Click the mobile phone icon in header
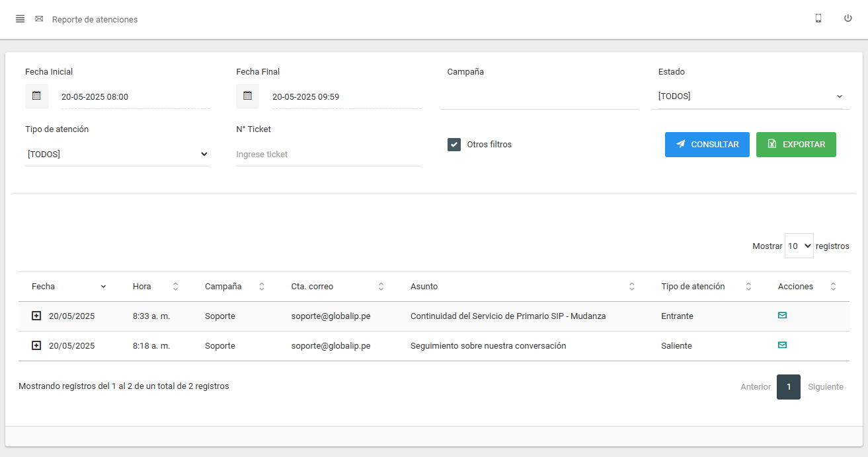Viewport: 868px width, 457px height. [818, 18]
